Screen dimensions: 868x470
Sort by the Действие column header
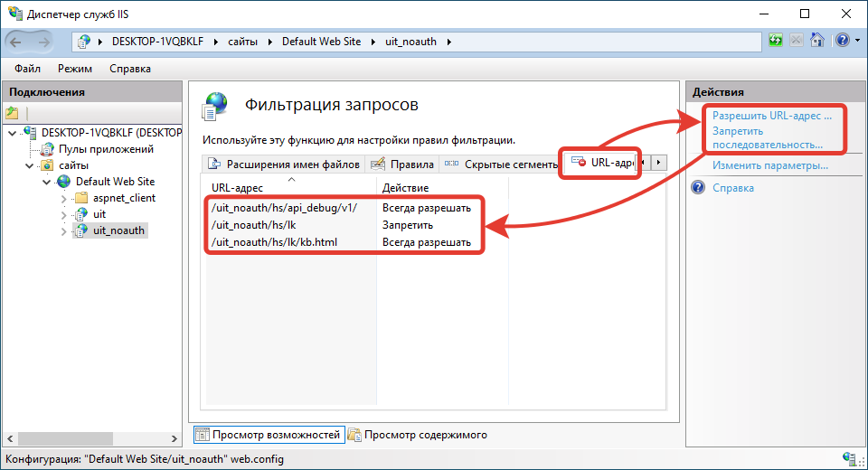442,188
